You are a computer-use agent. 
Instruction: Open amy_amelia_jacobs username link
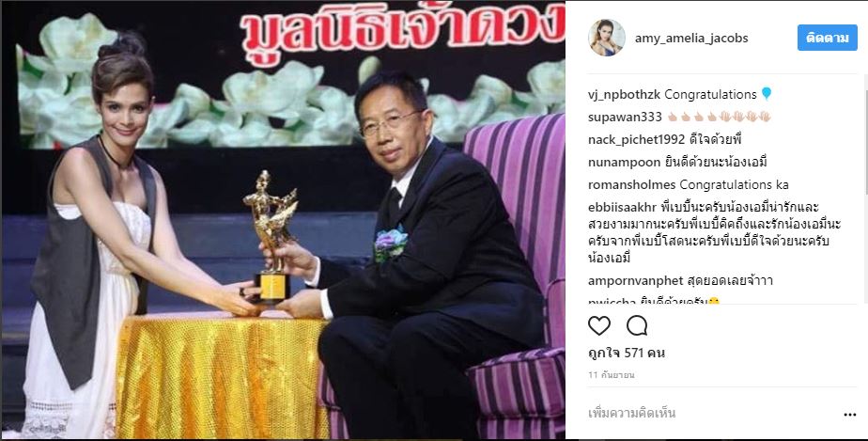tap(691, 39)
